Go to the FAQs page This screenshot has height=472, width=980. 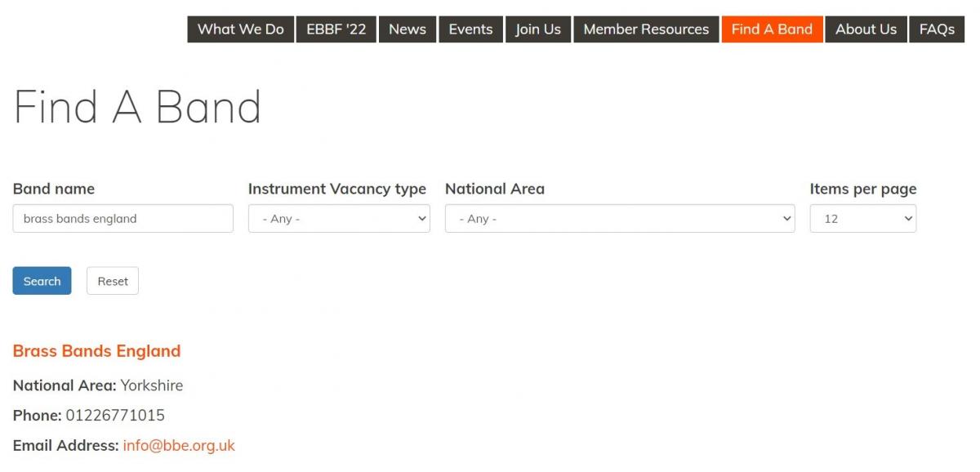click(937, 29)
